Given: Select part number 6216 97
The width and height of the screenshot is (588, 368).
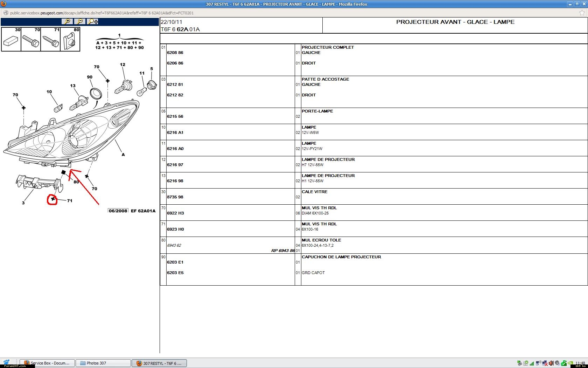Looking at the screenshot, I should [175, 165].
